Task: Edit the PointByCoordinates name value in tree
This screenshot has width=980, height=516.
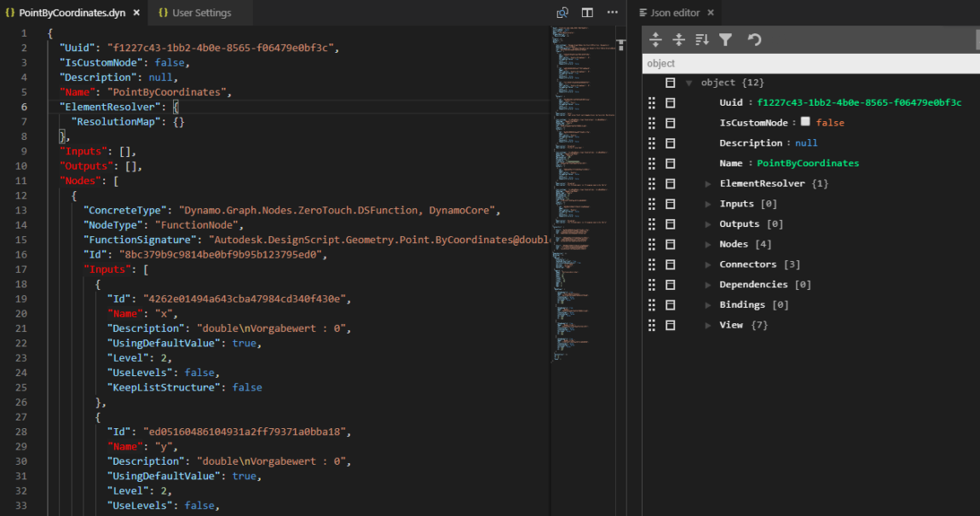Action: pyautogui.click(x=808, y=163)
